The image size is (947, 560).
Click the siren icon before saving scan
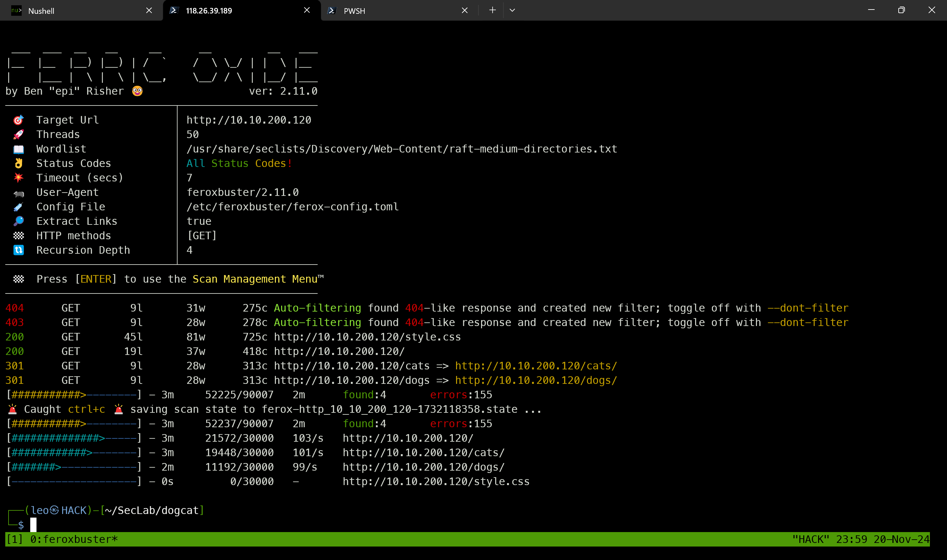[x=118, y=409]
